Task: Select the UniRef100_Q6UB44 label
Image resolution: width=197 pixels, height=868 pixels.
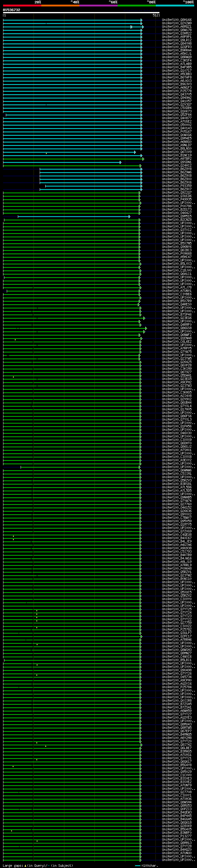Action: [x=177, y=402]
